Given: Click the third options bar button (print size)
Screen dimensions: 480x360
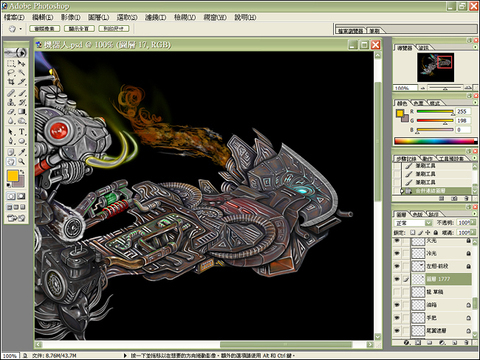Looking at the screenshot, I should click(114, 29).
